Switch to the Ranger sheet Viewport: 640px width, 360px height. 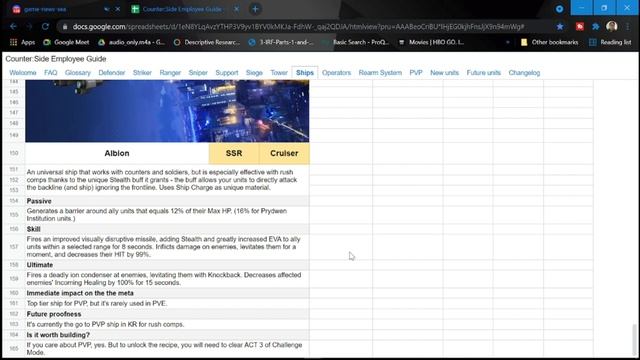point(170,73)
